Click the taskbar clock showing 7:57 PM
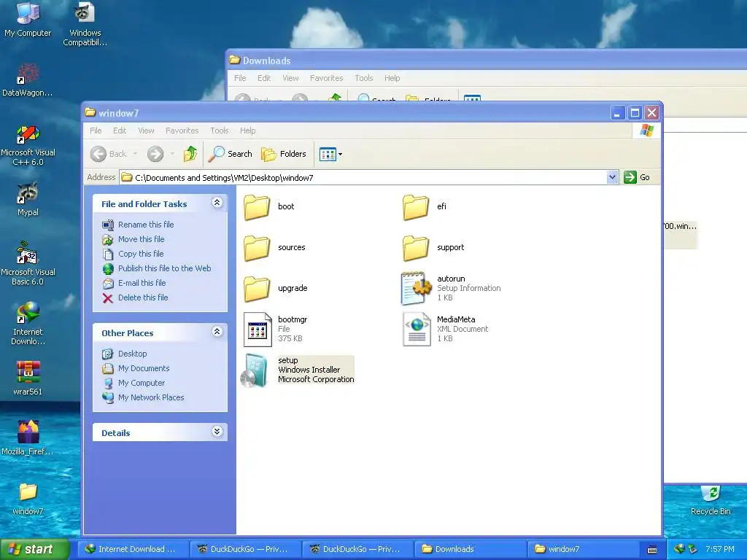747x560 pixels. (x=719, y=549)
